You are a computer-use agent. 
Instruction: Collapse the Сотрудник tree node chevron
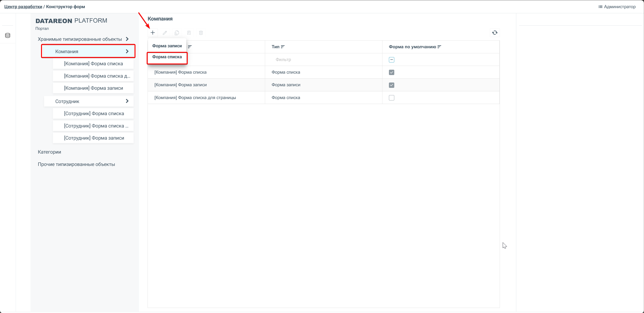[x=127, y=101]
